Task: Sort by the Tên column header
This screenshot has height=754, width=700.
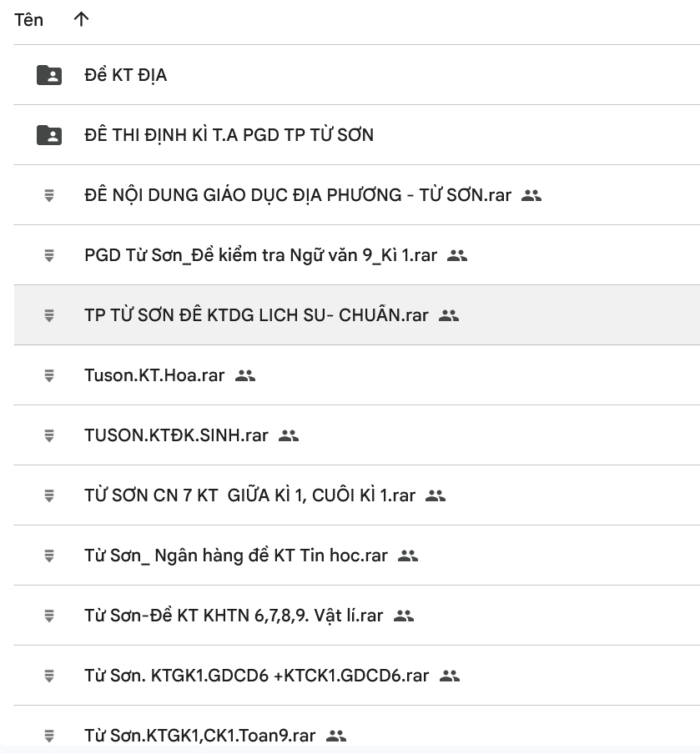Action: 29,20
